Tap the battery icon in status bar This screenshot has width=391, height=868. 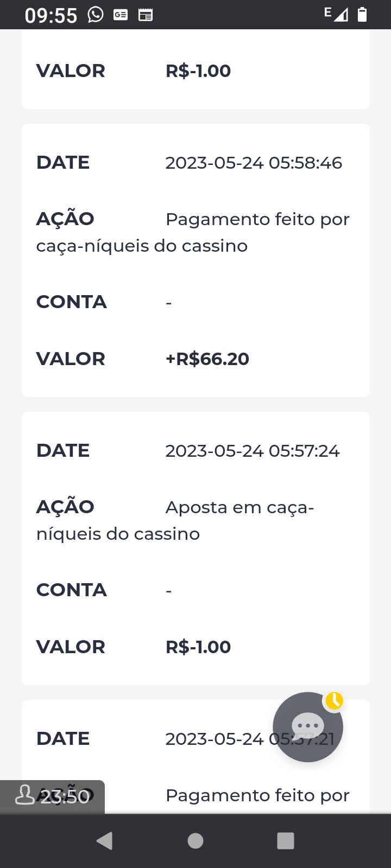(362, 15)
